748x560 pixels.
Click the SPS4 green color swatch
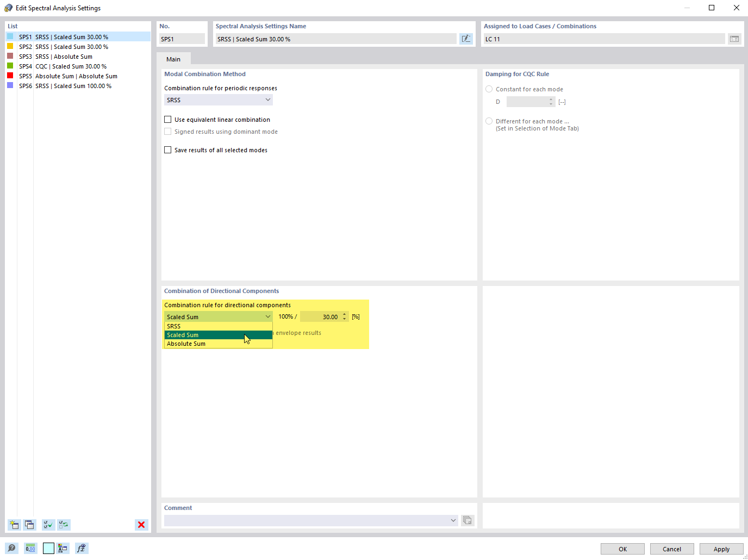coord(10,66)
